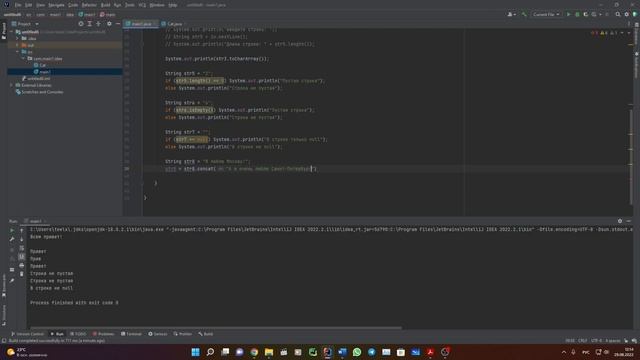
Task: Open the inspections widget arrow in editor
Action: tap(622, 33)
